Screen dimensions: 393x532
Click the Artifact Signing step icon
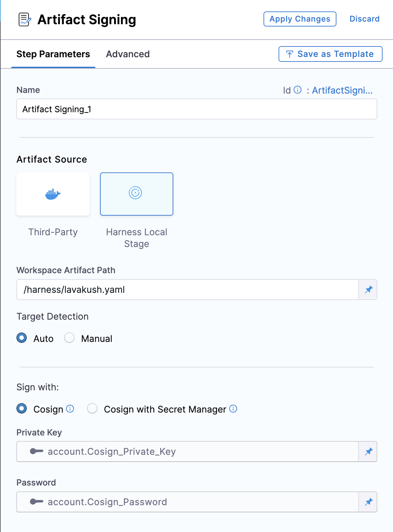(x=25, y=20)
